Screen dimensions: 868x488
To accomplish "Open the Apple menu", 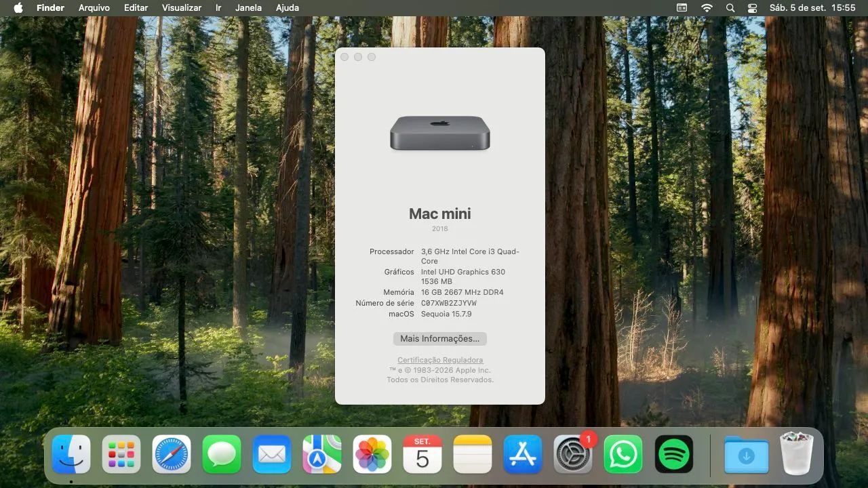I will click(x=18, y=7).
